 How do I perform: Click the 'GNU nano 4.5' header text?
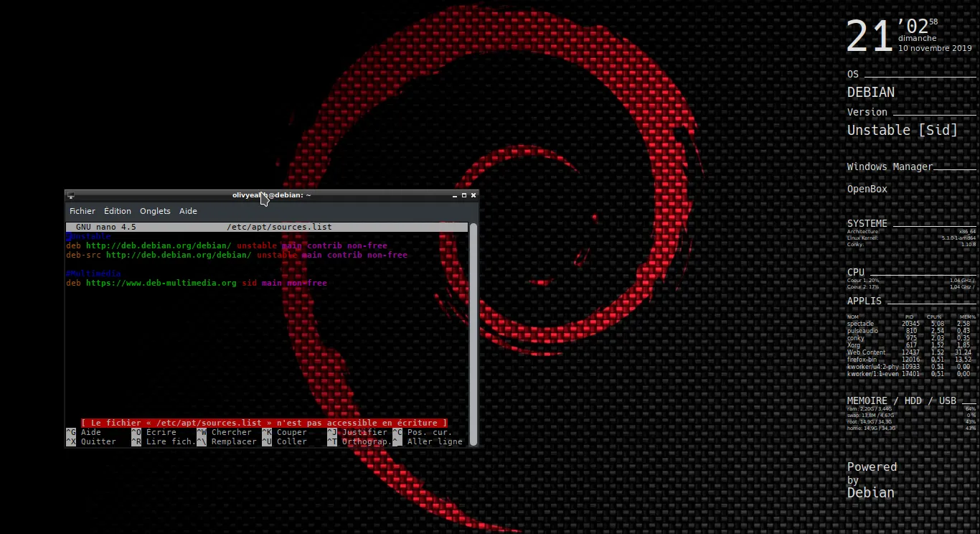pyautogui.click(x=105, y=227)
